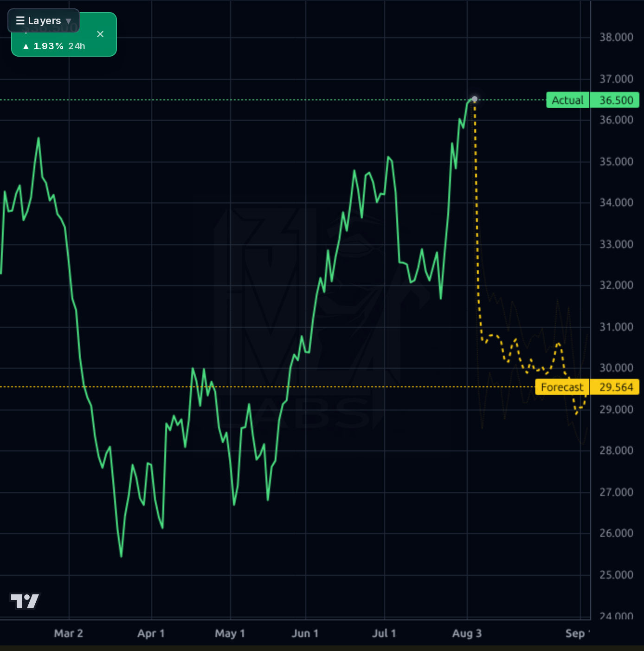Click the Jul 1 date label
This screenshot has width=644, height=651.
click(384, 633)
